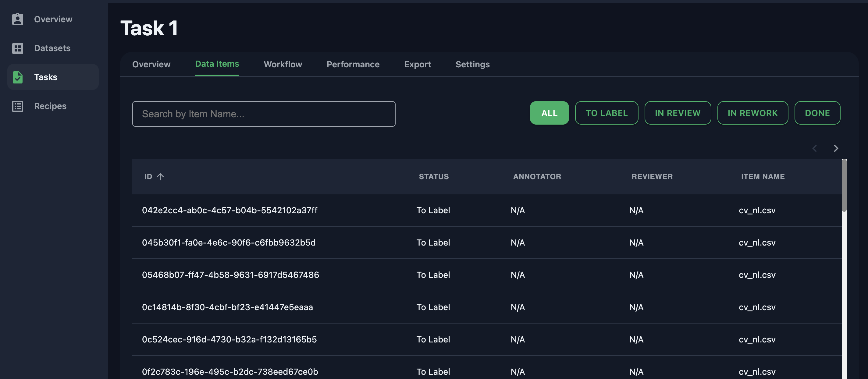The image size is (868, 379).
Task: Switch to the task Overview tab
Action: (151, 64)
